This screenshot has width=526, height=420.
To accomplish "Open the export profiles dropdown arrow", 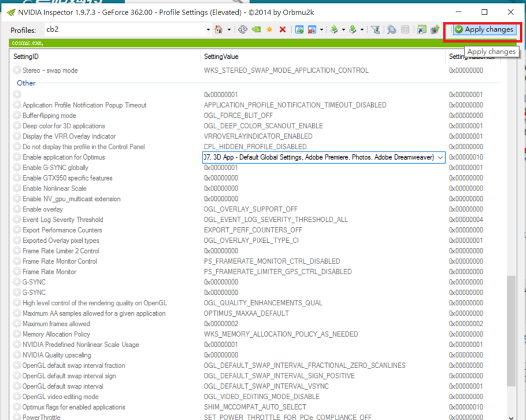I will click(343, 30).
